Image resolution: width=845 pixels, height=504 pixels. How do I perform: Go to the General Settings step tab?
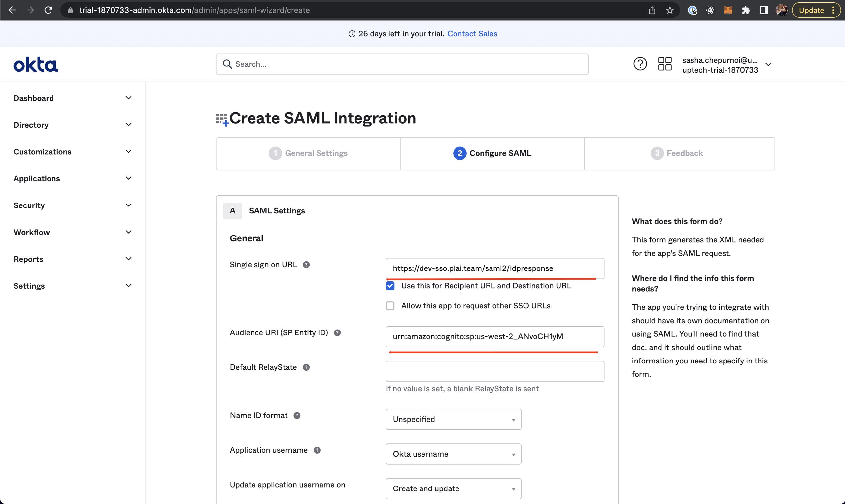pyautogui.click(x=308, y=153)
